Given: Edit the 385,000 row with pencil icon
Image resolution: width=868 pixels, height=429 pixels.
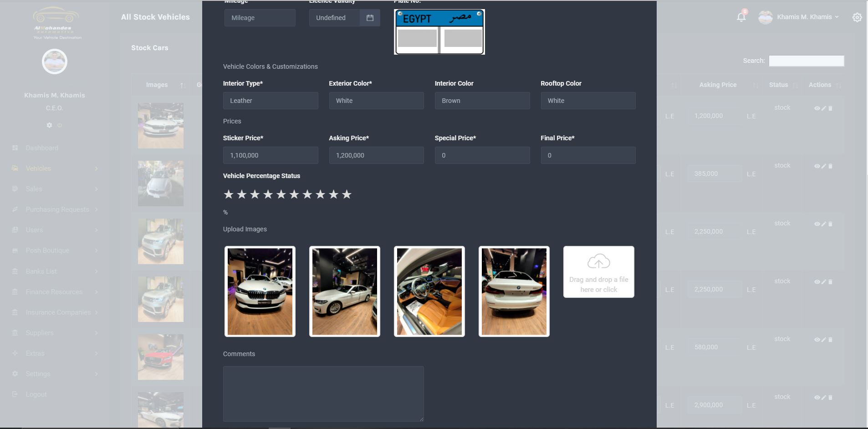Looking at the screenshot, I should pyautogui.click(x=823, y=166).
